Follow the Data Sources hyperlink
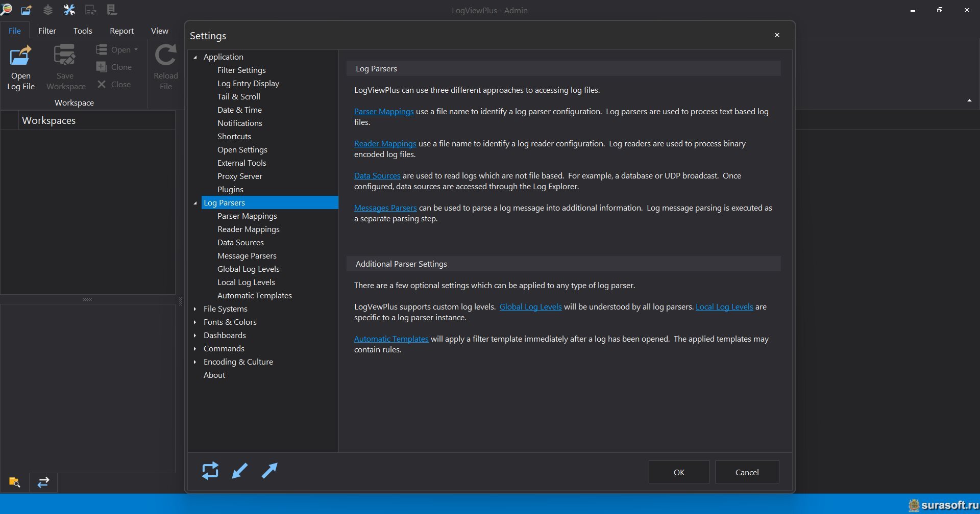The width and height of the screenshot is (980, 514). tap(377, 175)
